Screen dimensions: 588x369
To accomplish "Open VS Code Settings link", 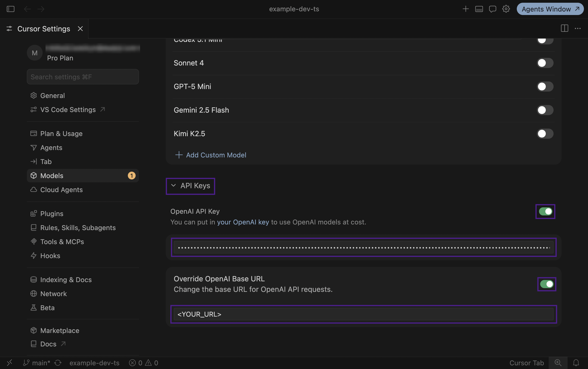I will (83, 109).
